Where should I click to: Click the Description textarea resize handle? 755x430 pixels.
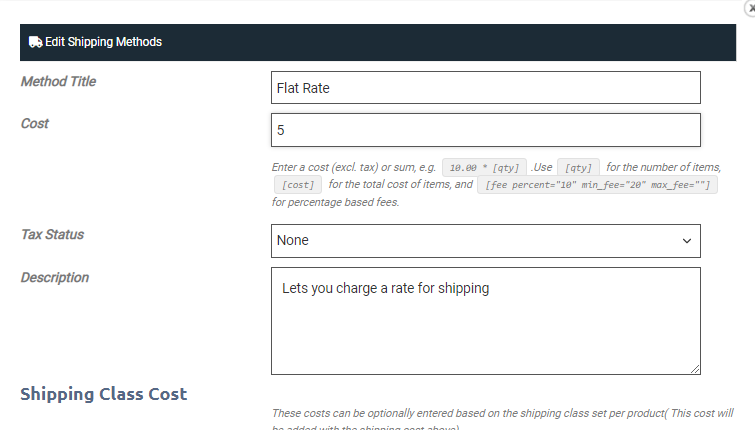[695, 369]
